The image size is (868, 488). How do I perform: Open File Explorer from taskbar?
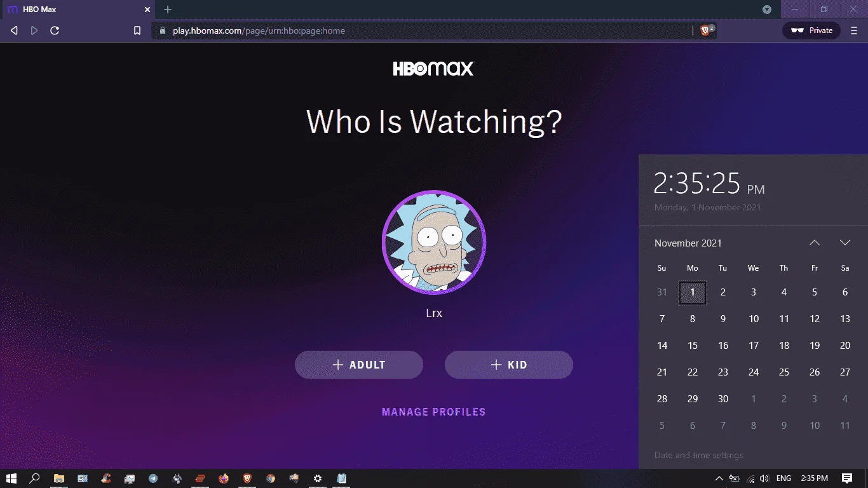click(x=59, y=478)
